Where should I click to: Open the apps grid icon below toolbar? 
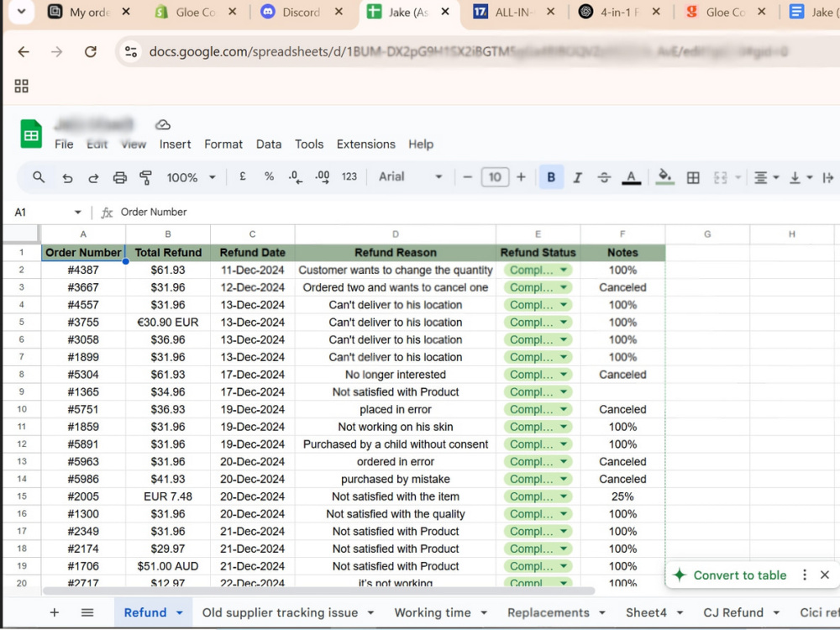[x=22, y=86]
